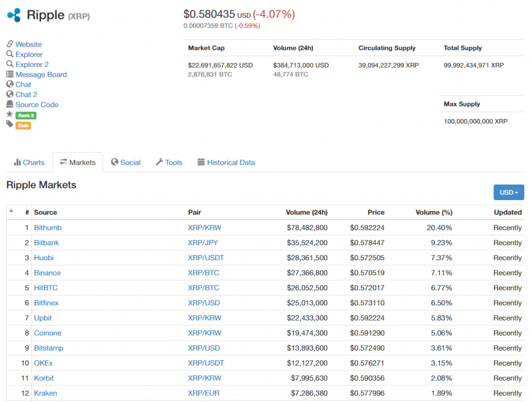This screenshot has height=402, width=532.
Task: Click Bithumb's volume $78,482,800
Action: 307,227
